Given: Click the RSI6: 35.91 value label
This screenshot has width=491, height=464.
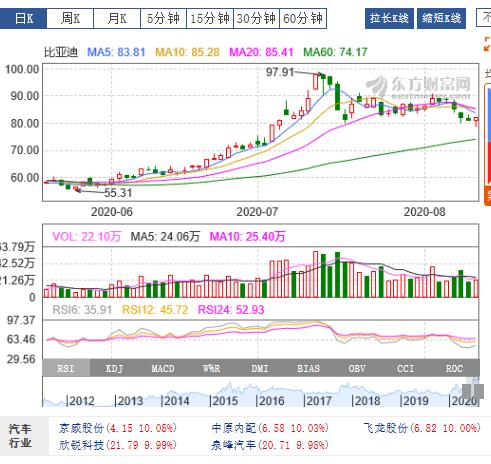Looking at the screenshot, I should (82, 310).
